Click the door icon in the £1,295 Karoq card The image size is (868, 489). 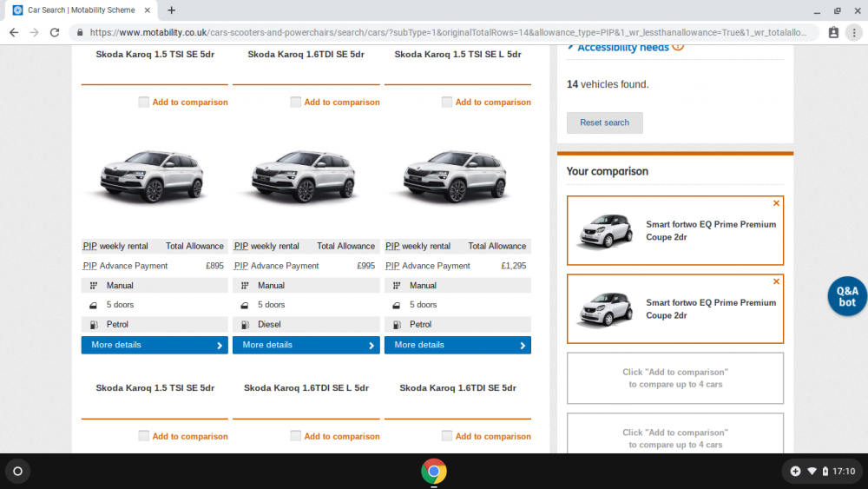pyautogui.click(x=397, y=305)
